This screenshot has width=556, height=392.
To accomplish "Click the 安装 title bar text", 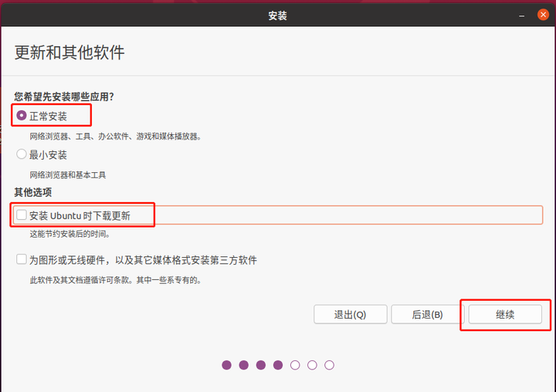I will 278,15.
